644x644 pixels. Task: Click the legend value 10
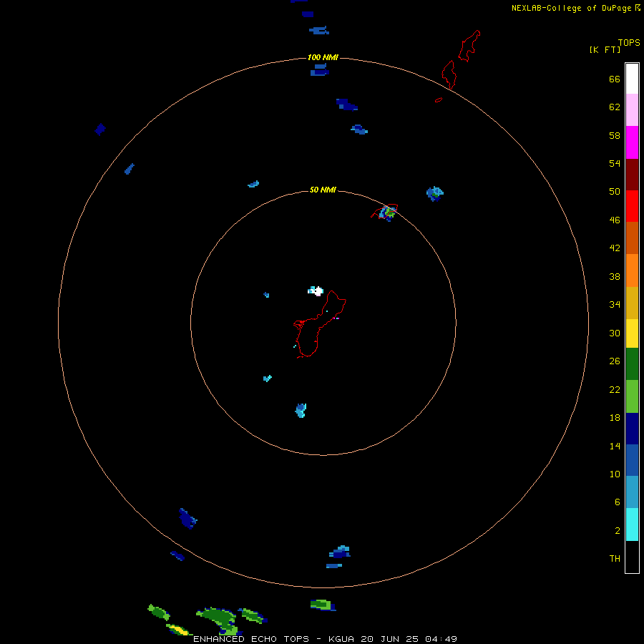(x=615, y=474)
